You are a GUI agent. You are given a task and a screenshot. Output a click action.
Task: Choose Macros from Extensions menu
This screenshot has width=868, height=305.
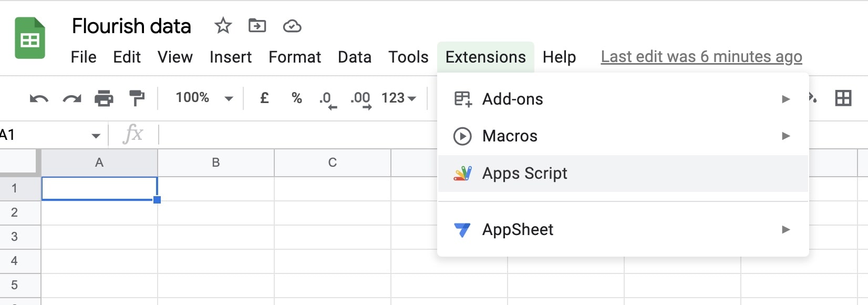(623, 136)
